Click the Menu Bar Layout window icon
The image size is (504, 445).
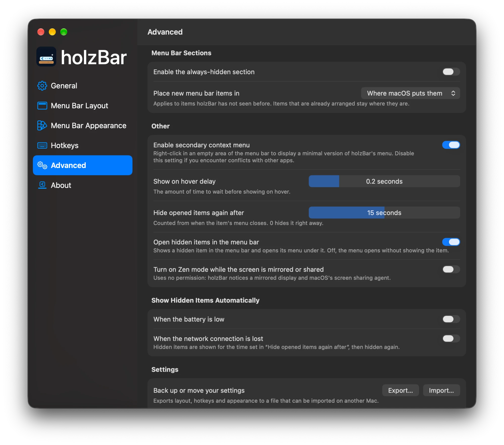(x=42, y=106)
